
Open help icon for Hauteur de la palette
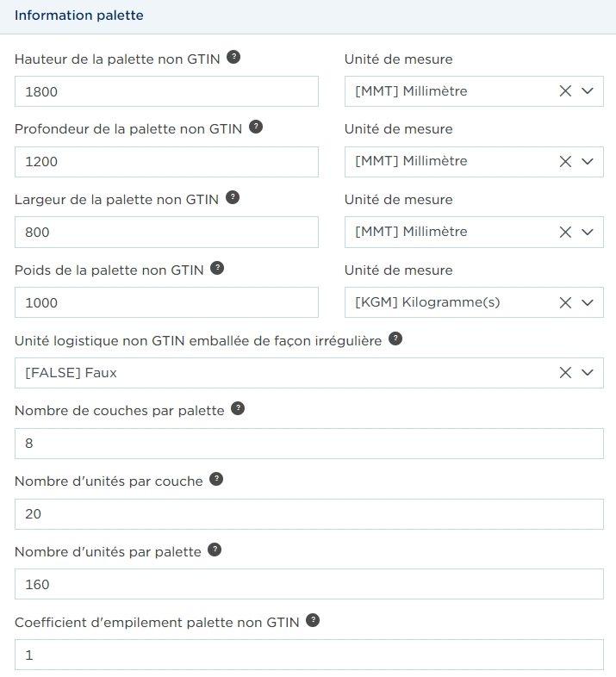coord(233,57)
